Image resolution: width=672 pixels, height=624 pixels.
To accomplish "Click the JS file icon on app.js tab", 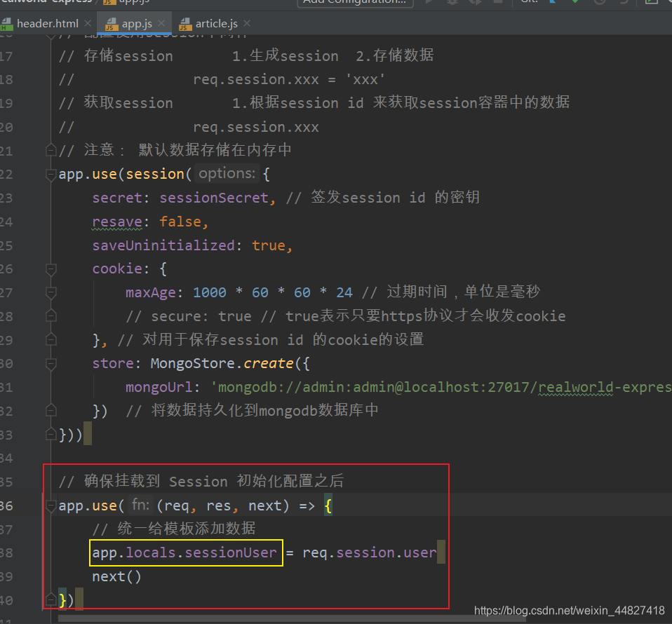I will pos(111,24).
